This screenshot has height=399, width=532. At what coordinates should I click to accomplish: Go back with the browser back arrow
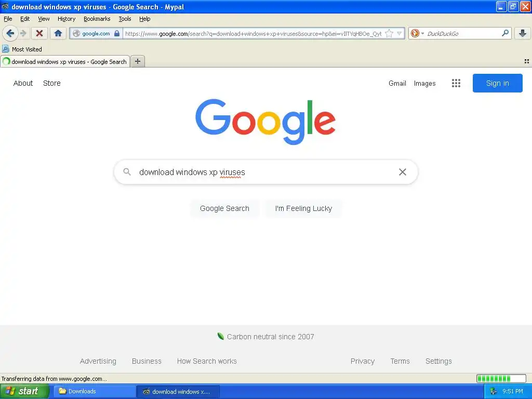coord(10,33)
